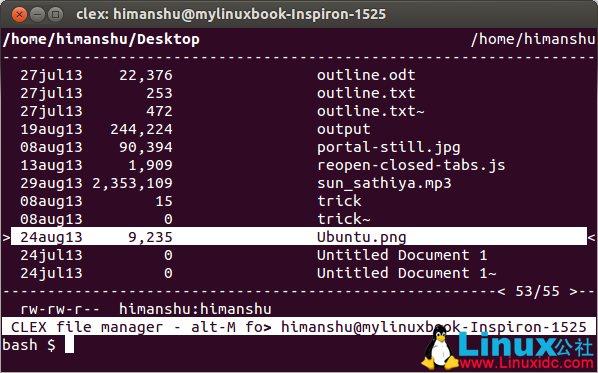Image resolution: width=598 pixels, height=373 pixels.
Task: Click the 2,353,109 file size value
Action: (132, 183)
